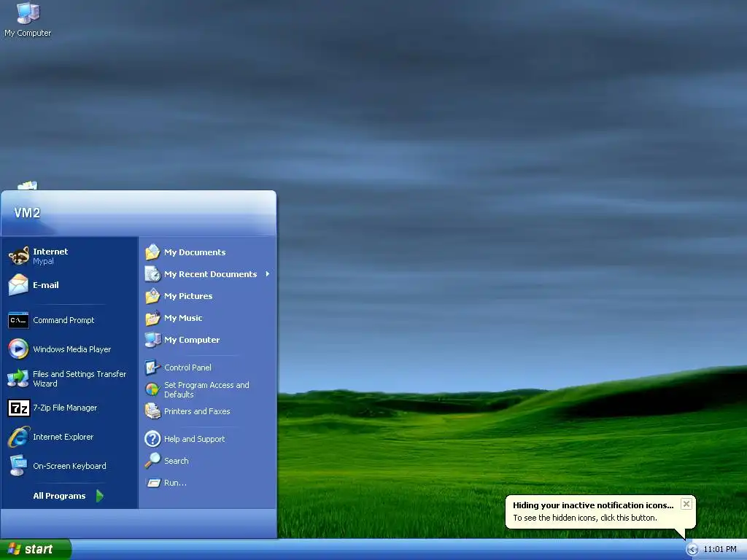Screen dimensions: 747x560
Task: Click the Run... icon
Action: (x=153, y=483)
